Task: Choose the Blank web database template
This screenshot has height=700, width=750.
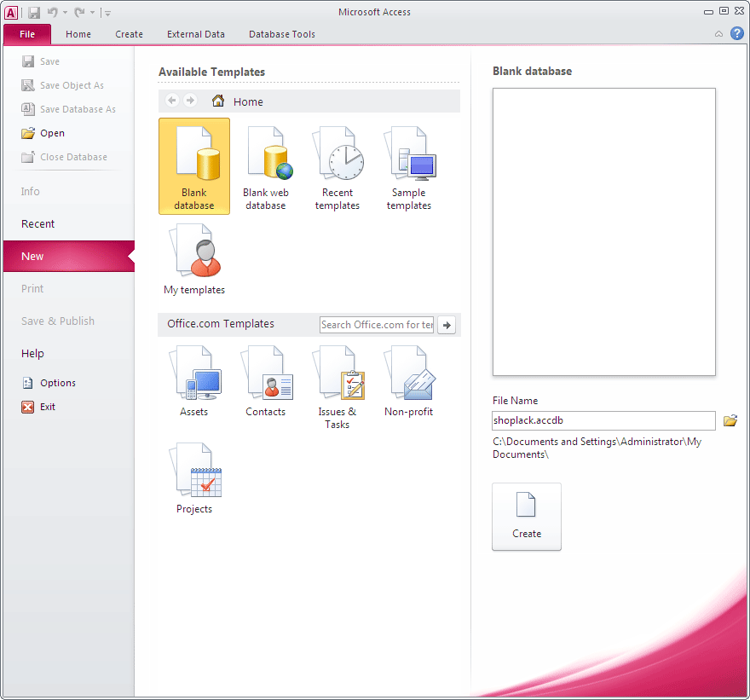Action: [x=266, y=166]
